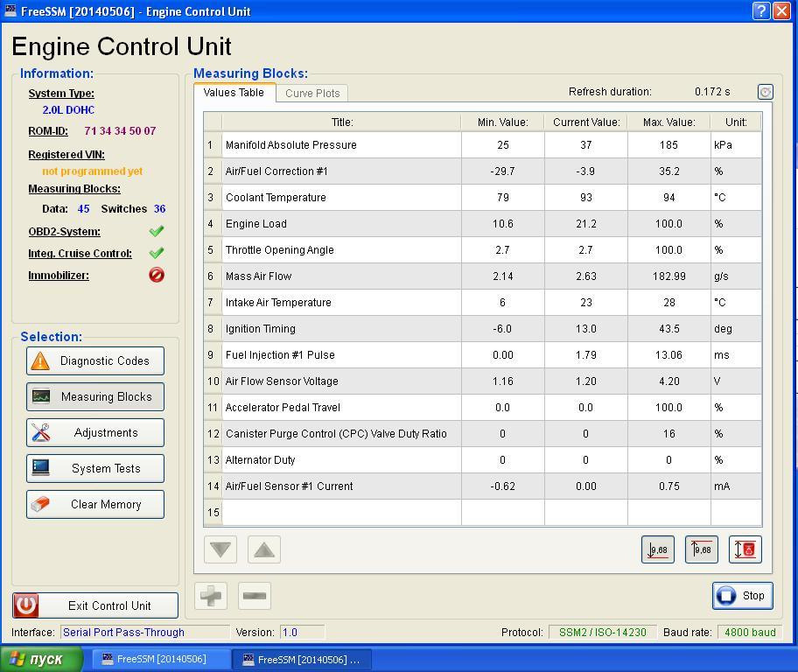Click the Max. Value column header
Image resolution: width=798 pixels, height=672 pixels.
tap(669, 122)
